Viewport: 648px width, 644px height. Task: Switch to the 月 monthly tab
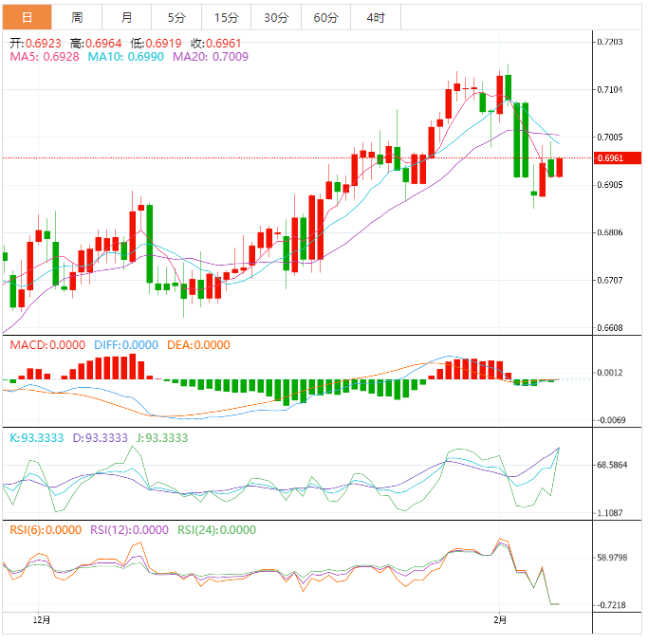pyautogui.click(x=126, y=17)
